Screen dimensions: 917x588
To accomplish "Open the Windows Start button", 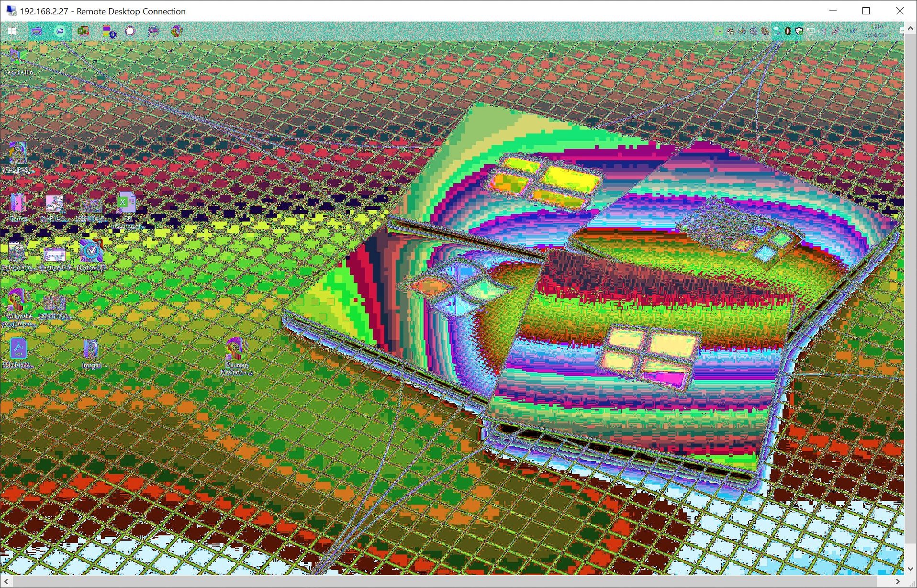I will [12, 31].
